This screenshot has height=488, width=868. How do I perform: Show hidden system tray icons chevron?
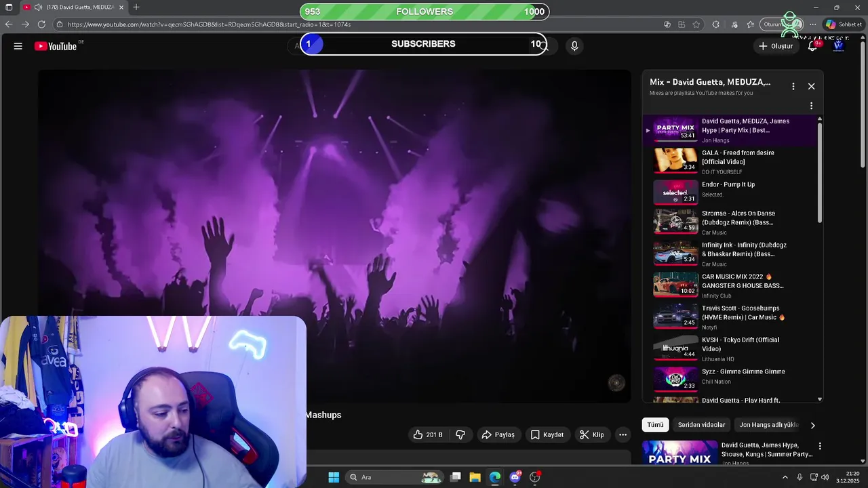point(785,477)
